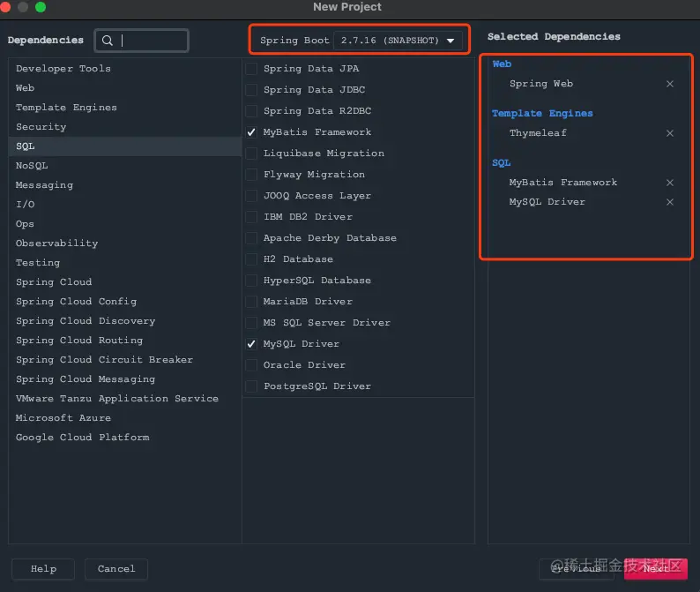Enable MS SQL Server Driver checkbox

pyautogui.click(x=251, y=323)
